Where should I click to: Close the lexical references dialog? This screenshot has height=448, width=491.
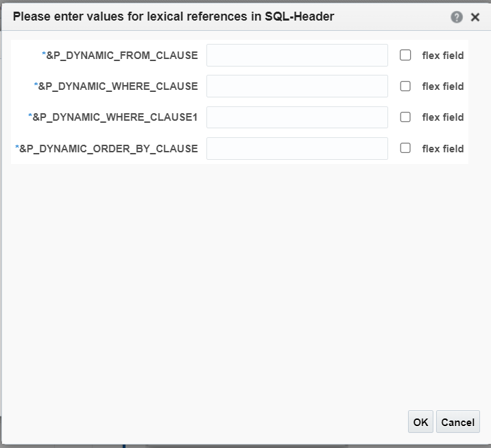[x=475, y=17]
